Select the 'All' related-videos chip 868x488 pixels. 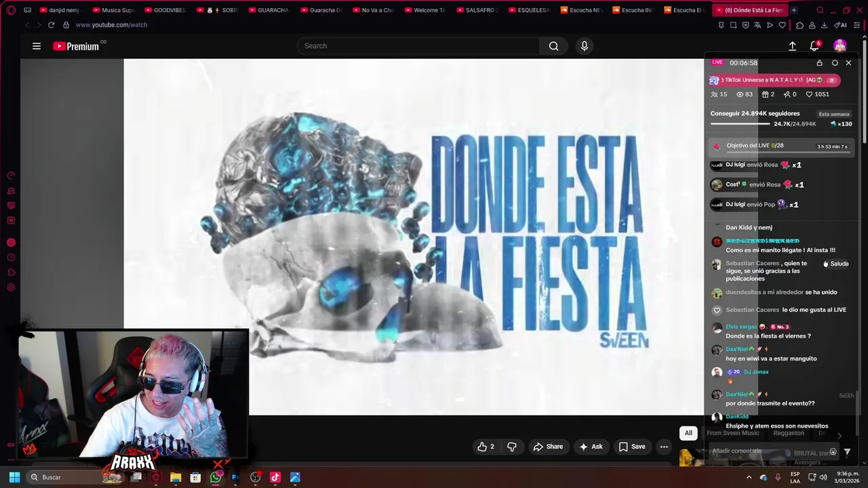(688, 433)
